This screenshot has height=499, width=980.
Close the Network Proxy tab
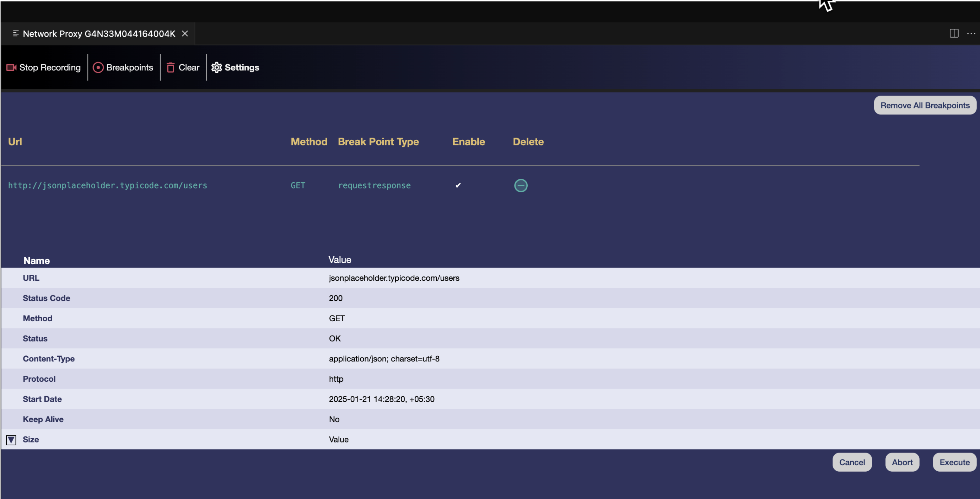185,33
